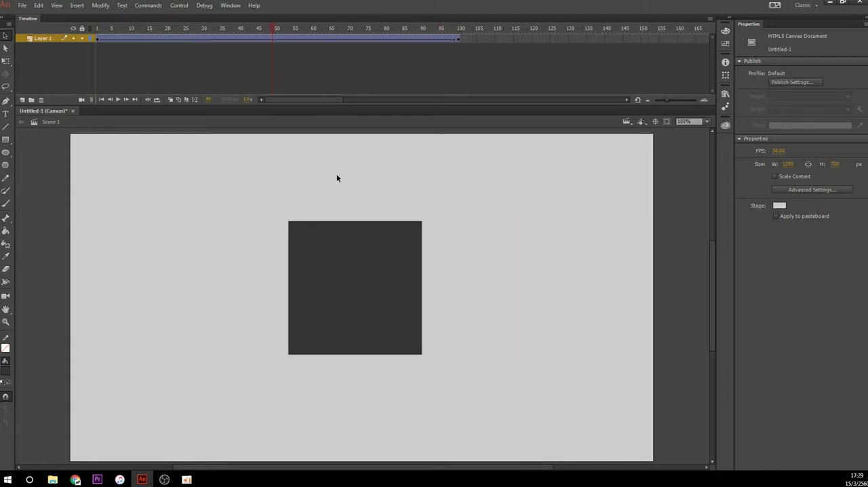Viewport: 868px width, 487px height.
Task: Toggle width and height link
Action: (808, 164)
